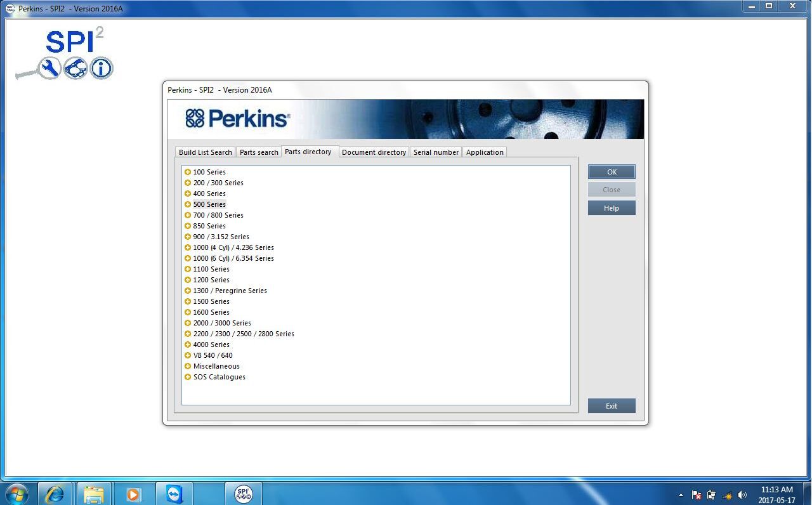812x505 pixels.
Task: Click the greyed Close button
Action: pyautogui.click(x=612, y=190)
